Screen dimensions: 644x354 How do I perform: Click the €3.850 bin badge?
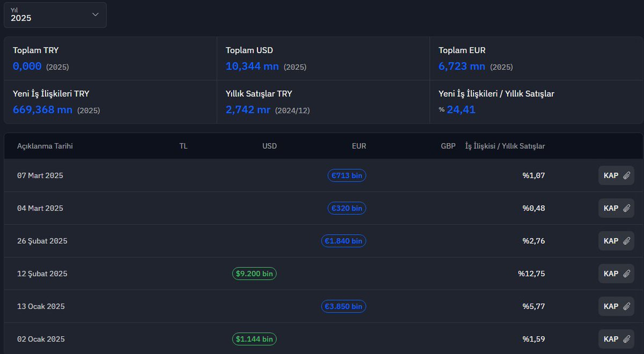(x=343, y=306)
